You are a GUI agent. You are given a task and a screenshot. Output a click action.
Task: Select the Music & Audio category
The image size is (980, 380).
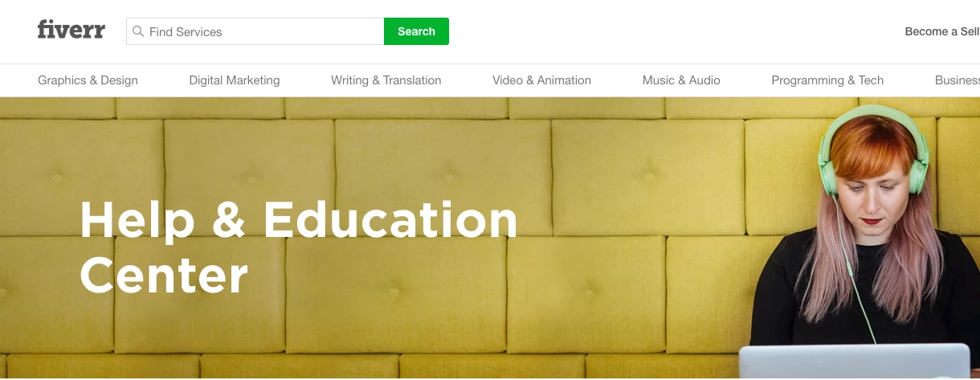point(681,80)
